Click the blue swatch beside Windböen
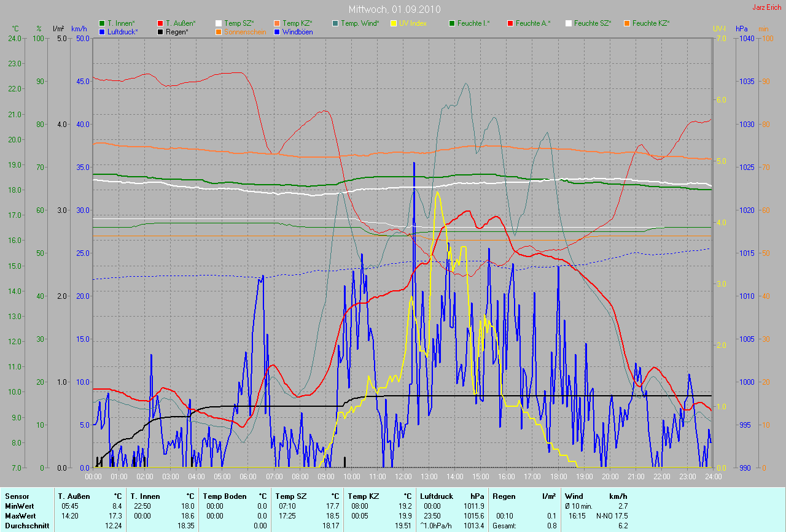 pyautogui.click(x=277, y=31)
